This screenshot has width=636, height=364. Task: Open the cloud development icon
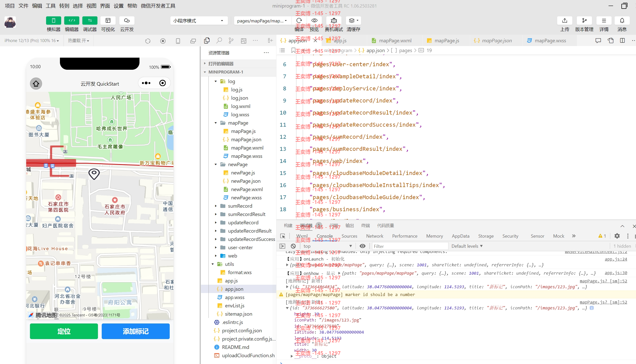tap(127, 20)
